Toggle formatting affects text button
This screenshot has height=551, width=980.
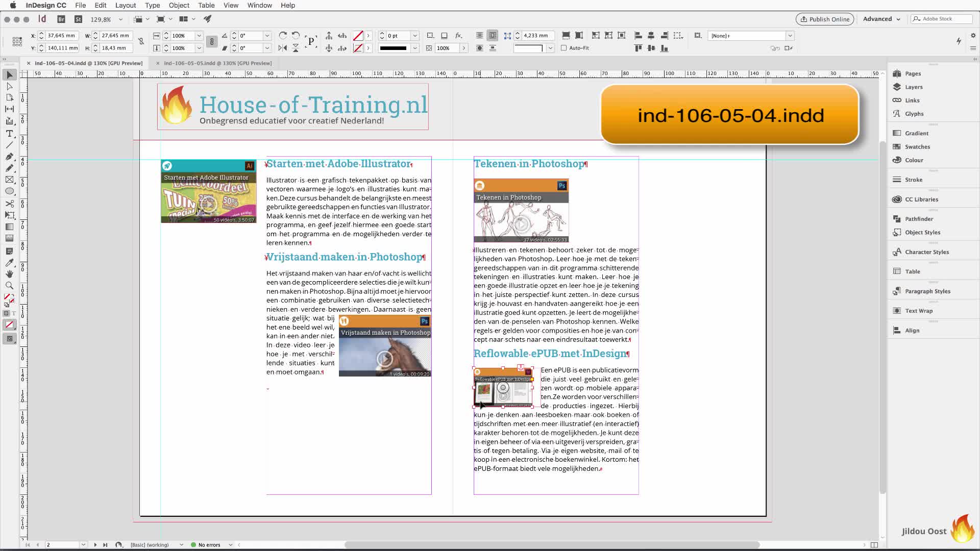click(14, 313)
